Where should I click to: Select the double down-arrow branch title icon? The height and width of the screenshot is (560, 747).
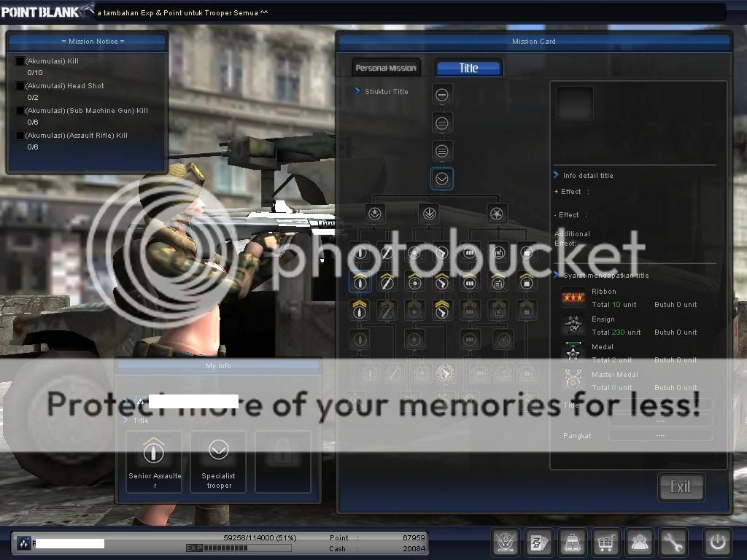click(429, 214)
